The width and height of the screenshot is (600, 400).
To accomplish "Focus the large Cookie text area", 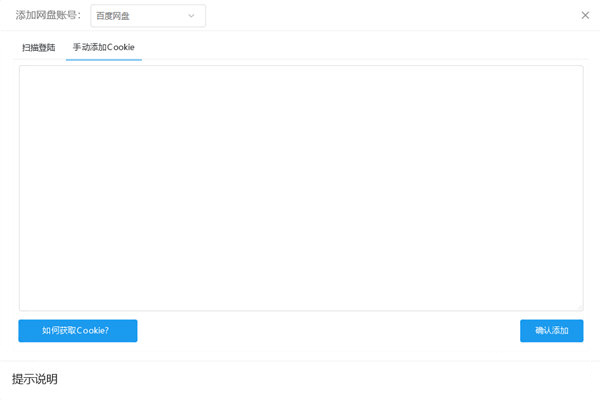I will click(300, 188).
